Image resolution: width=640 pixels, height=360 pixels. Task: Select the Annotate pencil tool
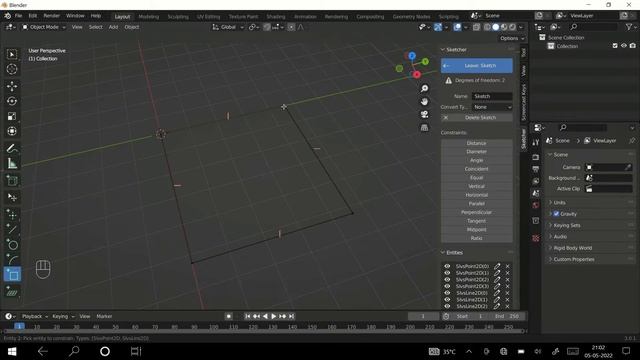12,148
